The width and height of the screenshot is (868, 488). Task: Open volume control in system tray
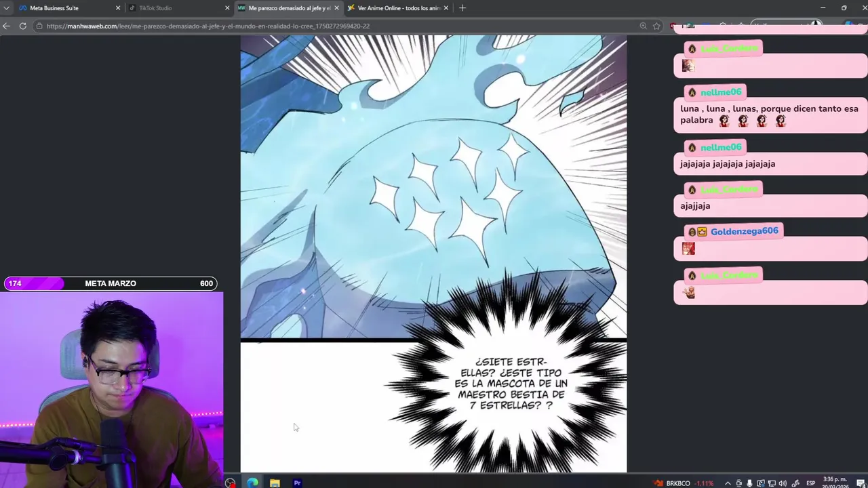783,483
